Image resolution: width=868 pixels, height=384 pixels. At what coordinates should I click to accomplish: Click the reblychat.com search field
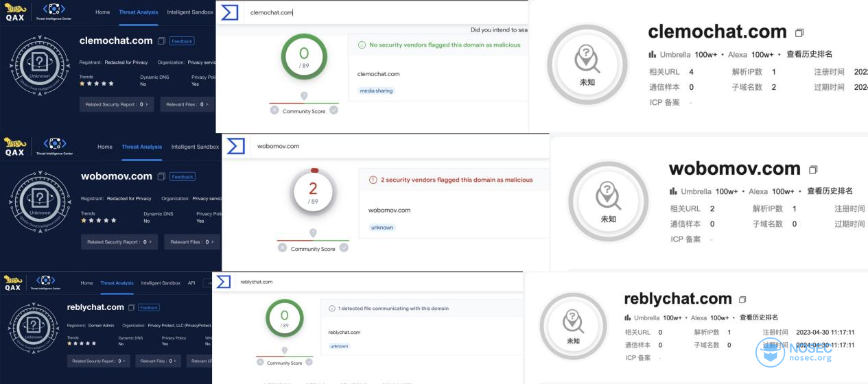pyautogui.click(x=377, y=282)
